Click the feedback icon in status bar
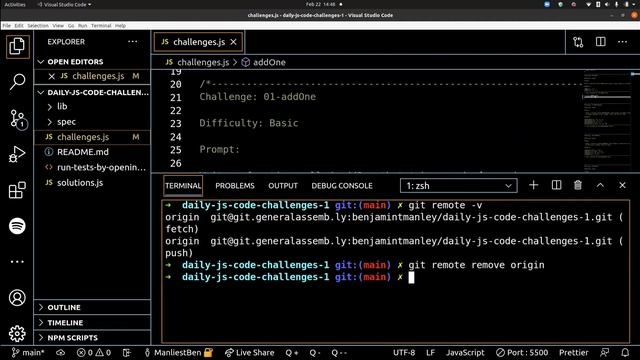Screen dimensions: 640x360 pos(604,353)
